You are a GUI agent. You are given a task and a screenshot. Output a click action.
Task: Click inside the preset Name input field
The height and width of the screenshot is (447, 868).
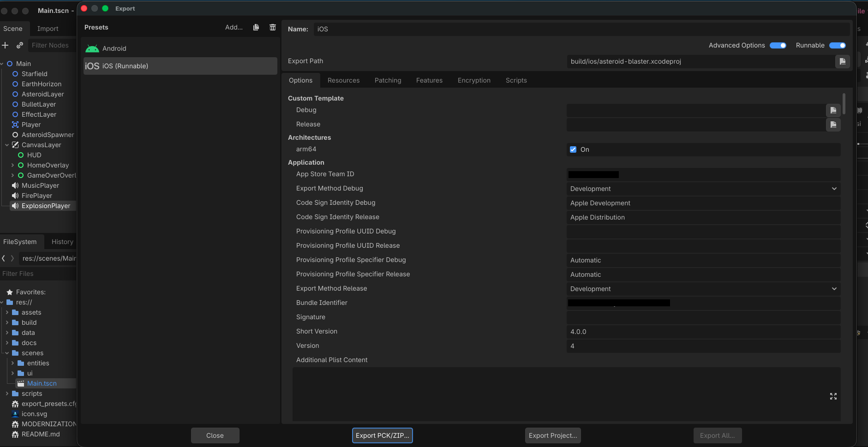(x=461, y=29)
